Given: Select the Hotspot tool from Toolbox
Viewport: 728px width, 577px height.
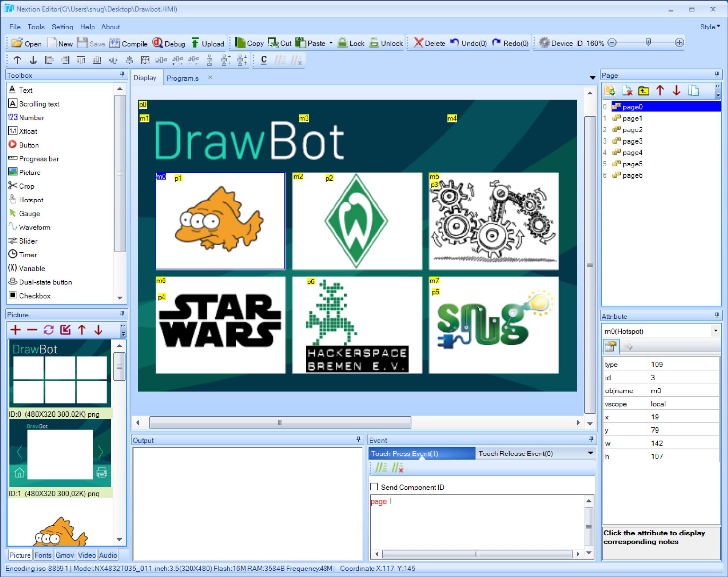Looking at the screenshot, I should pos(31,200).
